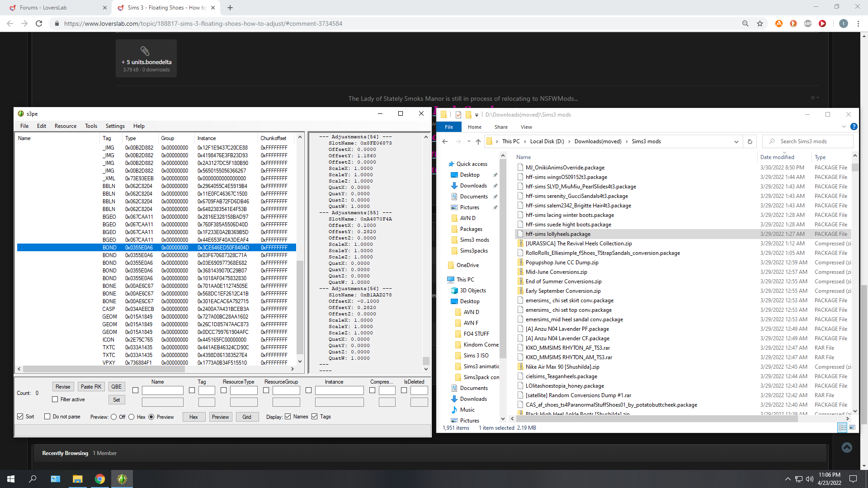The image size is (868, 488).
Task: Switch to Chrome from the taskbar
Action: (100, 479)
